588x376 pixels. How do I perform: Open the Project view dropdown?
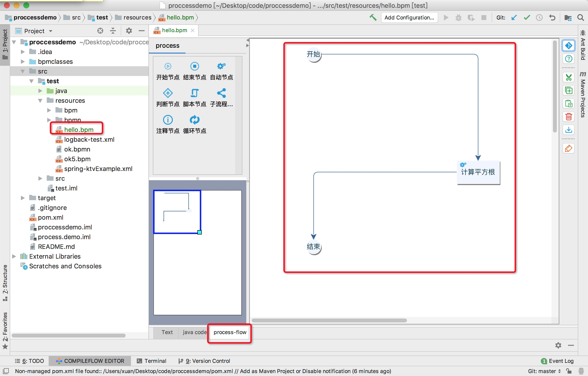click(51, 31)
